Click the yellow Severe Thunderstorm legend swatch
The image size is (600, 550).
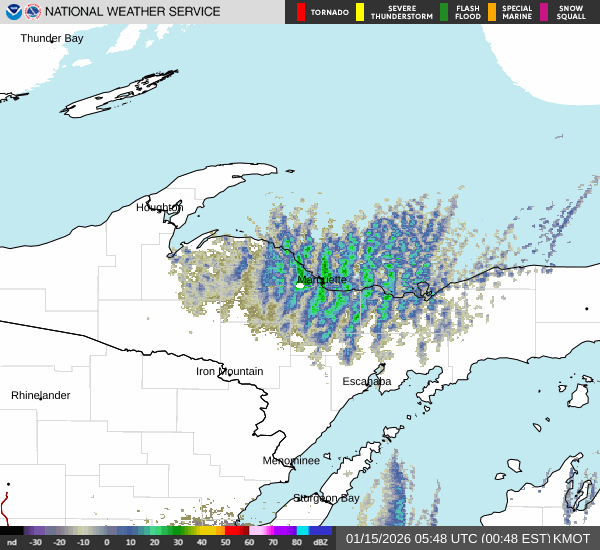[360, 12]
